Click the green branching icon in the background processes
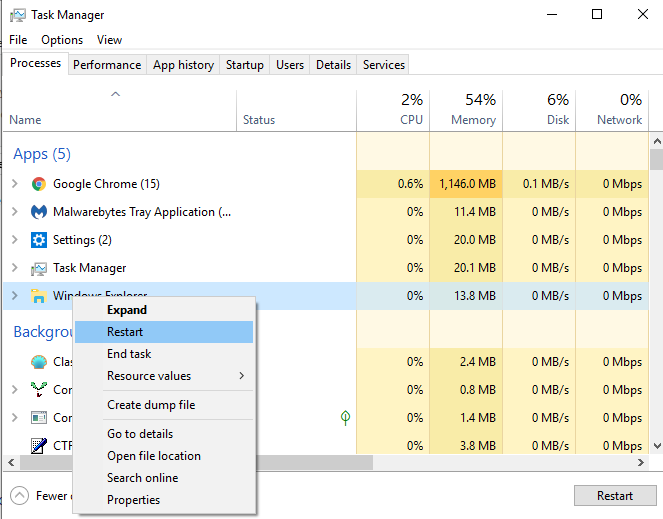663x519 pixels. tap(39, 389)
